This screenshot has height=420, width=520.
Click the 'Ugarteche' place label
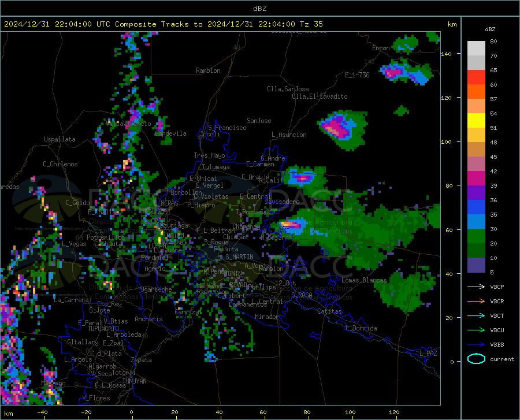coord(156,289)
